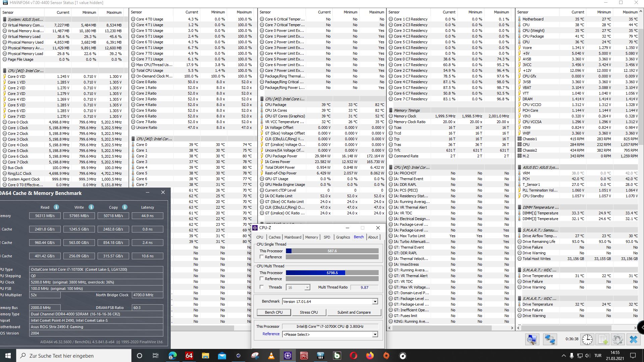
Task: Click the Bench CPU button
Action: pos(274,312)
